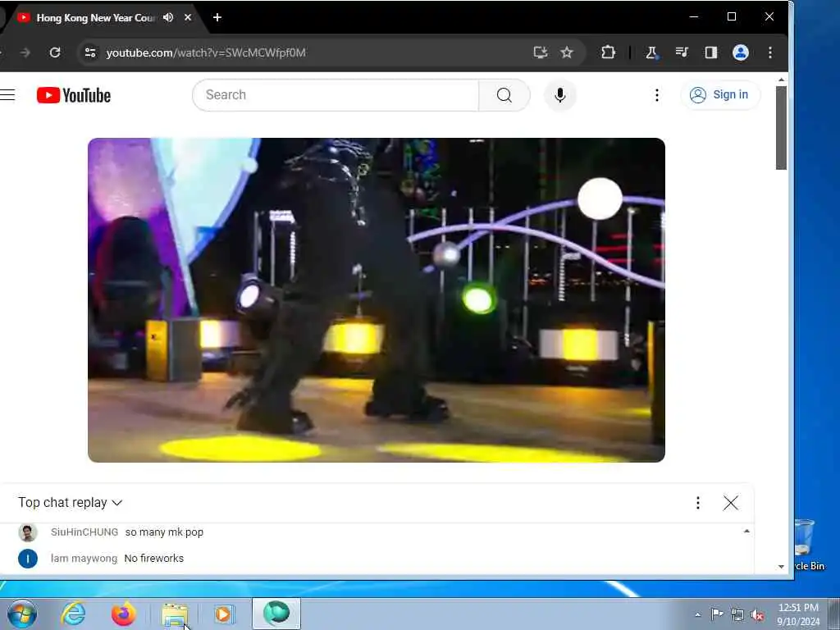Screen dimensions: 840x630
Task: Minimize the browser window
Action: tap(694, 16)
